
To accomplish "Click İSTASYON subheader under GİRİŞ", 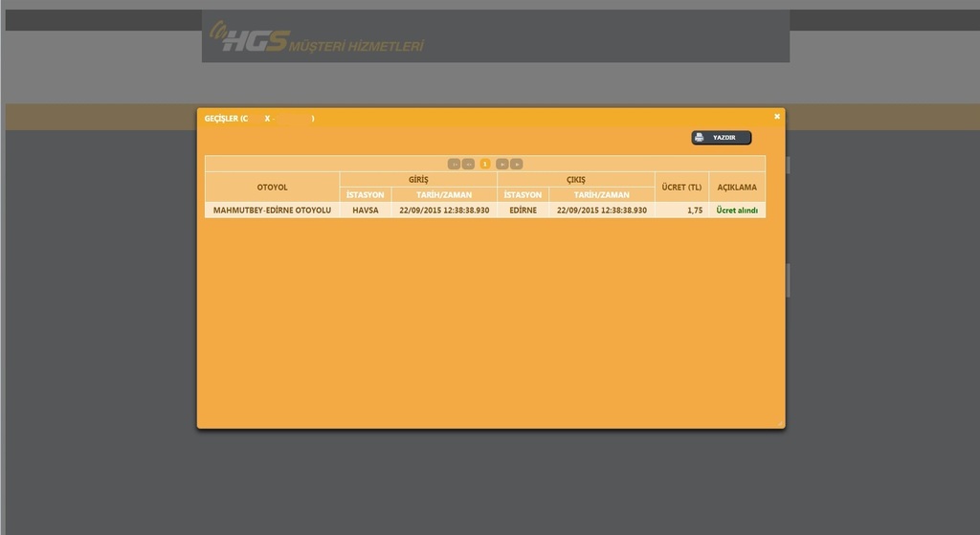I will [x=365, y=194].
